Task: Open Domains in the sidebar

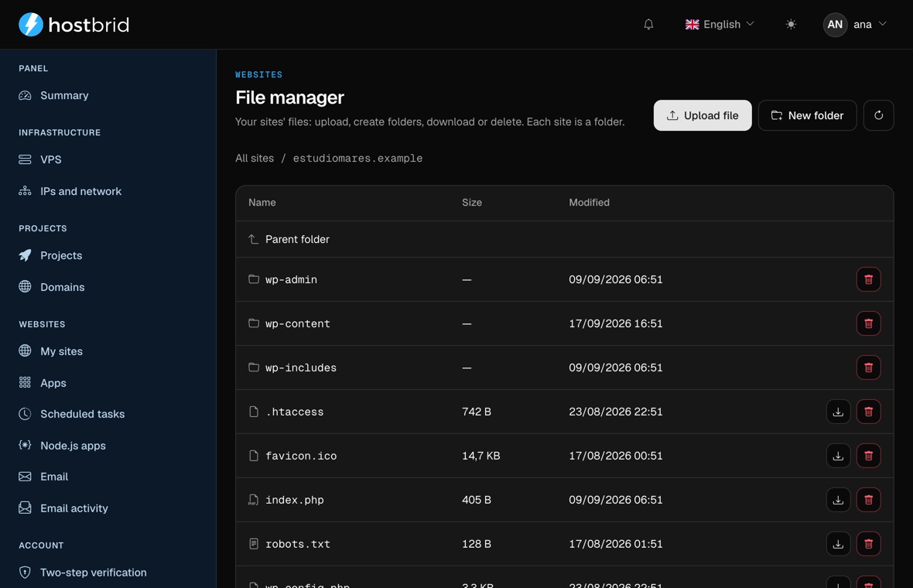Action: point(63,287)
